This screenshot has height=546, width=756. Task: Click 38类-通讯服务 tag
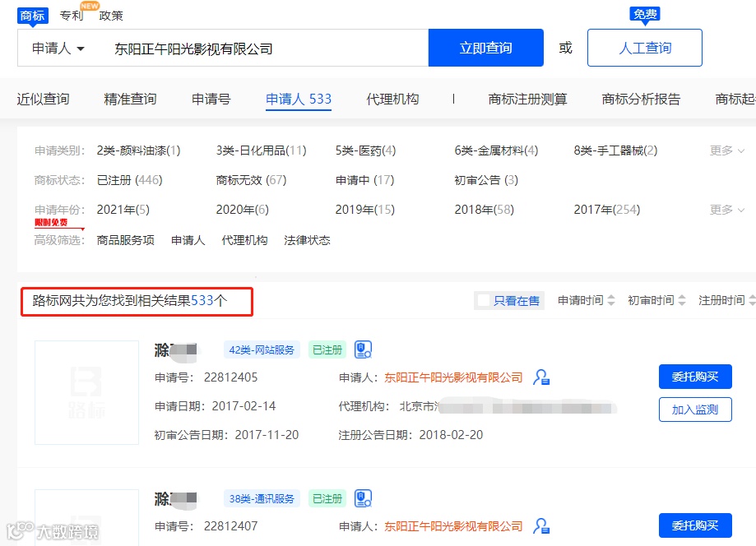262,498
